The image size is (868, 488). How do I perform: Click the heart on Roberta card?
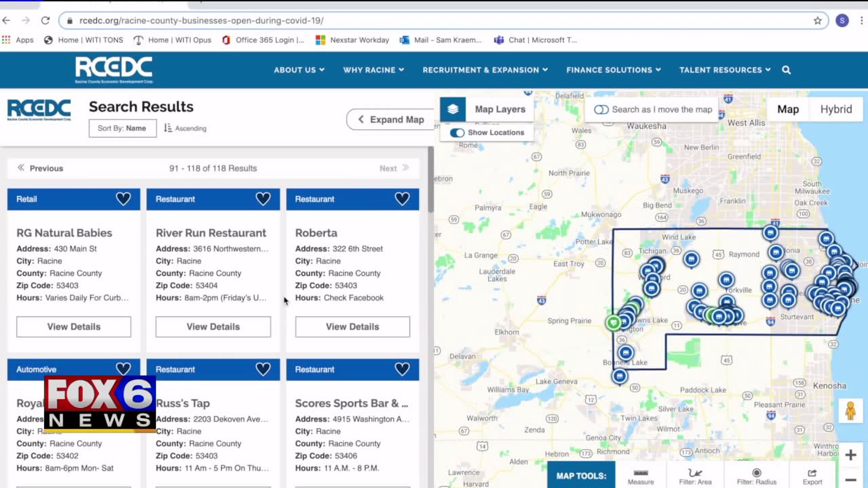(x=402, y=199)
